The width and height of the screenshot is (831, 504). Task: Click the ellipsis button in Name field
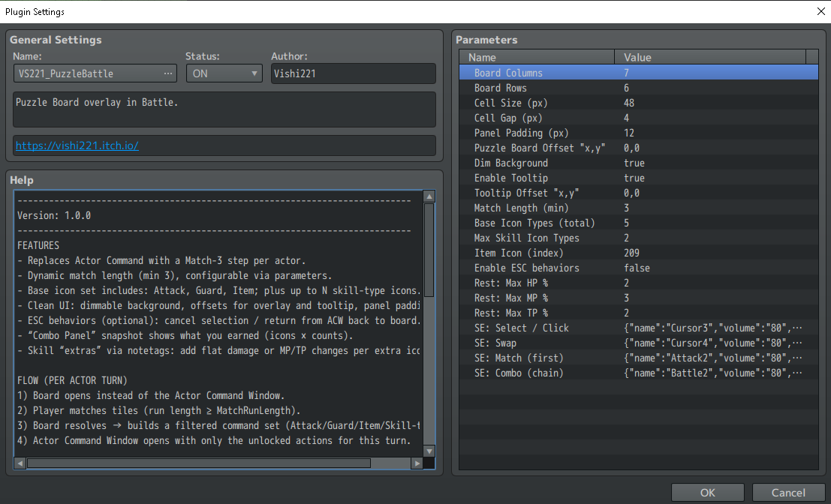click(x=169, y=73)
